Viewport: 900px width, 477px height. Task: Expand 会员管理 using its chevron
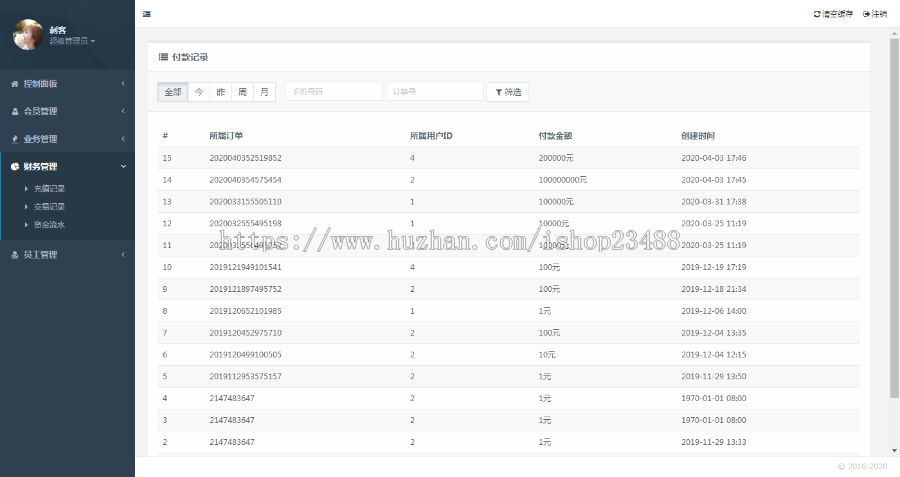[x=123, y=111]
